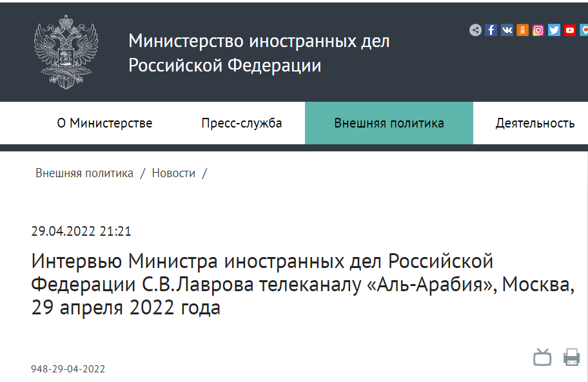This screenshot has height=382, width=588.
Task: Open the ministry's Facebook page icon
Action: (491, 30)
